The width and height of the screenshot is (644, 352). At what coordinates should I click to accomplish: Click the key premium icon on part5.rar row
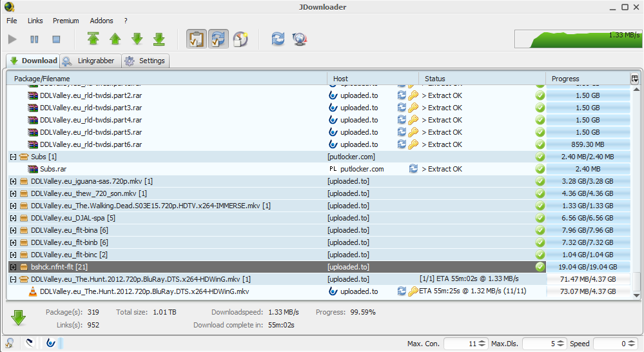413,132
